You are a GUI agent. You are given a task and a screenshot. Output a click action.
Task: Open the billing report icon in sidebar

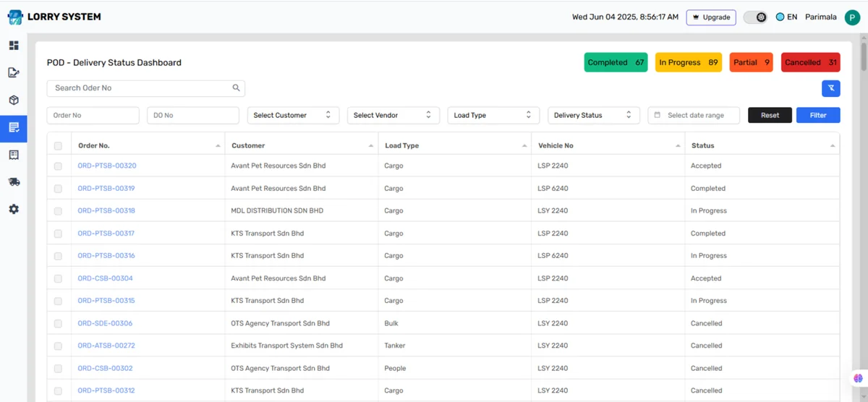tap(14, 155)
